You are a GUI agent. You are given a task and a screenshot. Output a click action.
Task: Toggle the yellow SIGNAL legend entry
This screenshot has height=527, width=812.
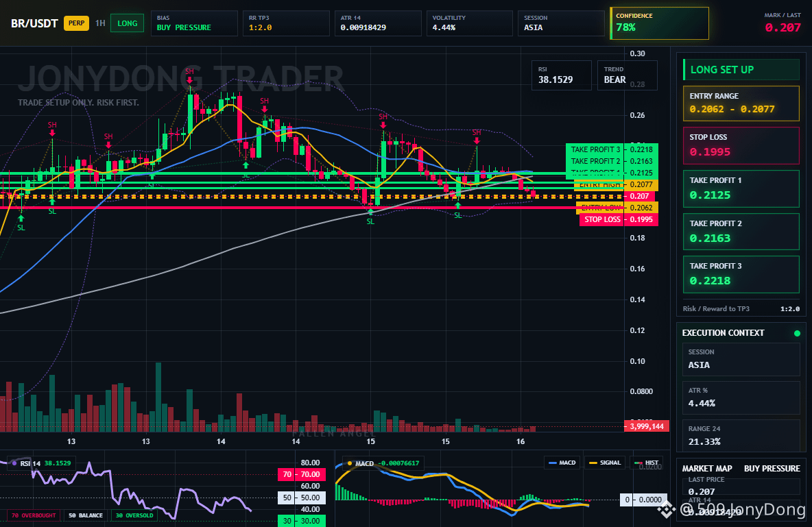(605, 463)
